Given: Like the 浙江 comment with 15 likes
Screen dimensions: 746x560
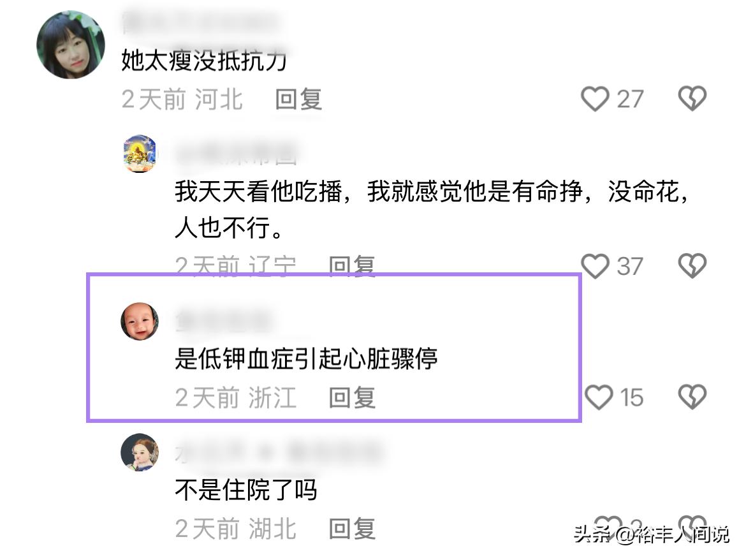Looking at the screenshot, I should (x=598, y=397).
